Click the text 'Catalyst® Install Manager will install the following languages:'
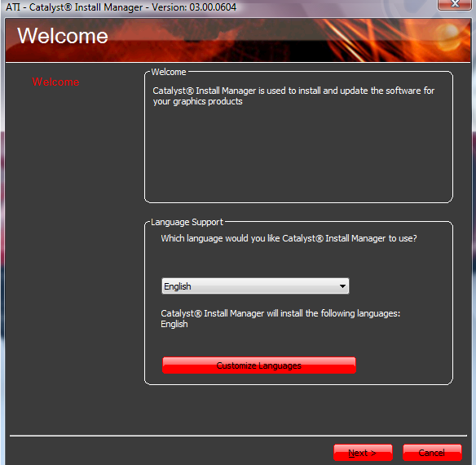 [x=280, y=313]
